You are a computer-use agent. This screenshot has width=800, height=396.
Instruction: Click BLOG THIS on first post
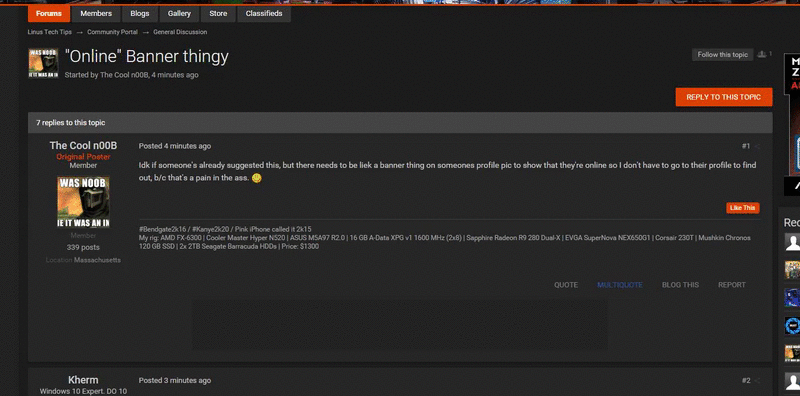tap(680, 285)
